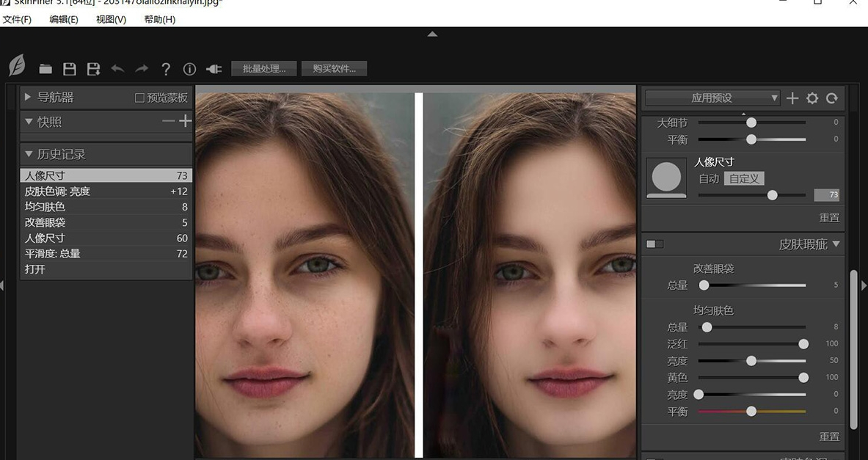The width and height of the screenshot is (868, 460).
Task: Toggle the 皮肤瑕疵 section switch
Action: coord(654,244)
